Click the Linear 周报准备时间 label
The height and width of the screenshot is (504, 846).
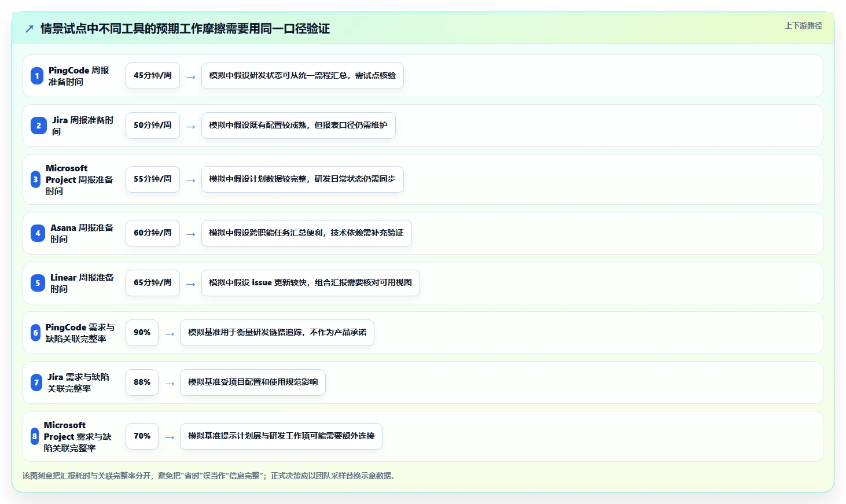[82, 283]
